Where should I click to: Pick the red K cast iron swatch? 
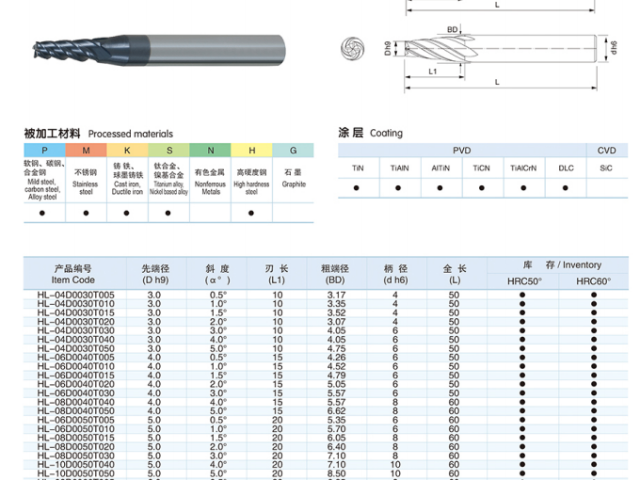[128, 150]
